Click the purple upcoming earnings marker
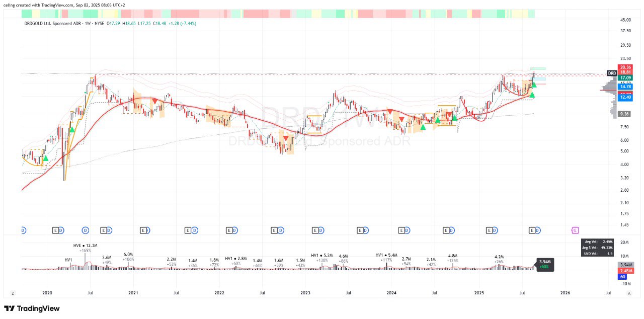The height and width of the screenshot is (319, 644). coord(575,230)
